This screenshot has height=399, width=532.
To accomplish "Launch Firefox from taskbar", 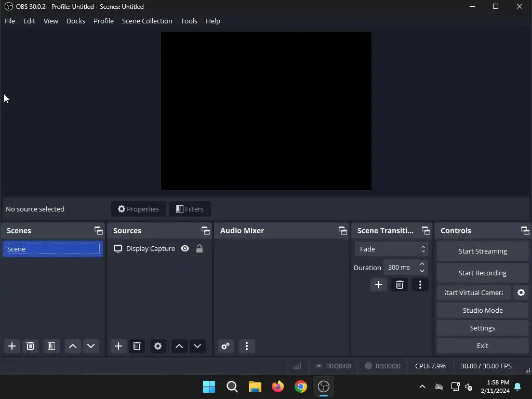I will [x=278, y=387].
